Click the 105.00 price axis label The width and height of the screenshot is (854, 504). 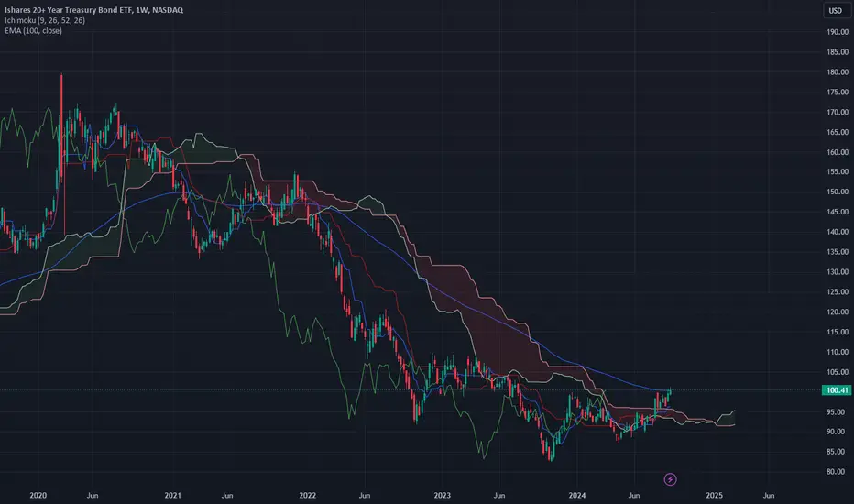[838, 372]
